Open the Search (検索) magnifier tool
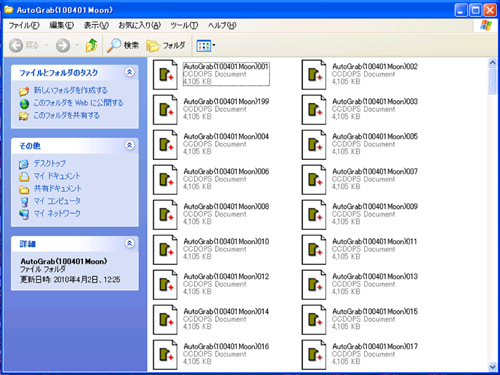Image resolution: width=500 pixels, height=375 pixels. [122, 45]
